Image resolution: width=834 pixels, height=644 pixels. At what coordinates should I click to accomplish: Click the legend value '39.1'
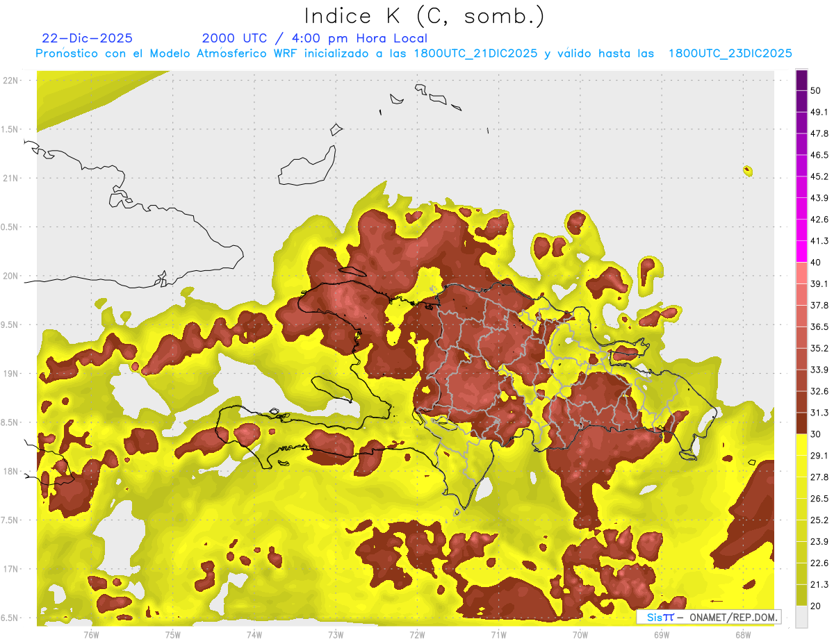(x=819, y=284)
